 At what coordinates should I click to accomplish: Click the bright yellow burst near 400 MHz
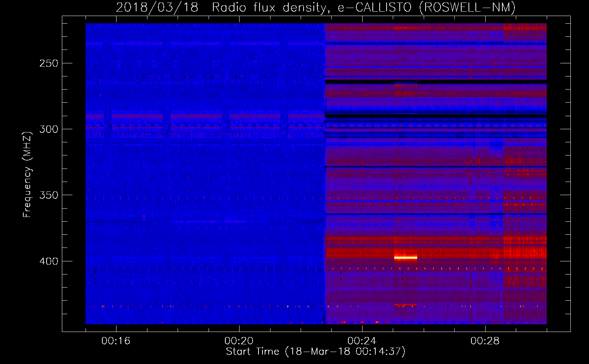(406, 258)
